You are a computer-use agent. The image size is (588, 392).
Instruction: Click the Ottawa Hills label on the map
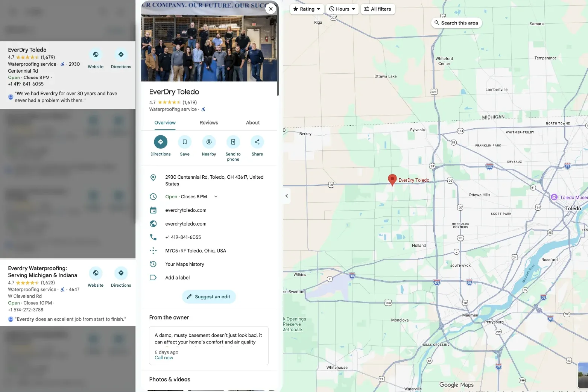(479, 195)
